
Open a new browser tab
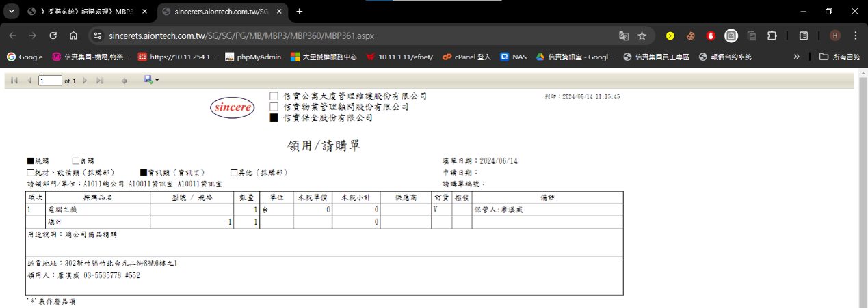point(299,12)
